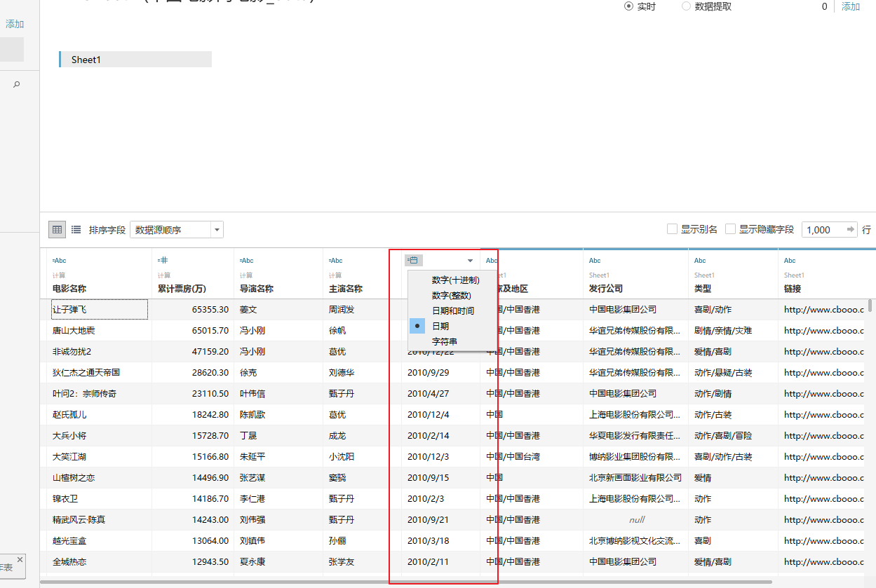This screenshot has height=588, width=876.
Task: Click the vertical scrollbar of data grid
Action: coord(870,306)
